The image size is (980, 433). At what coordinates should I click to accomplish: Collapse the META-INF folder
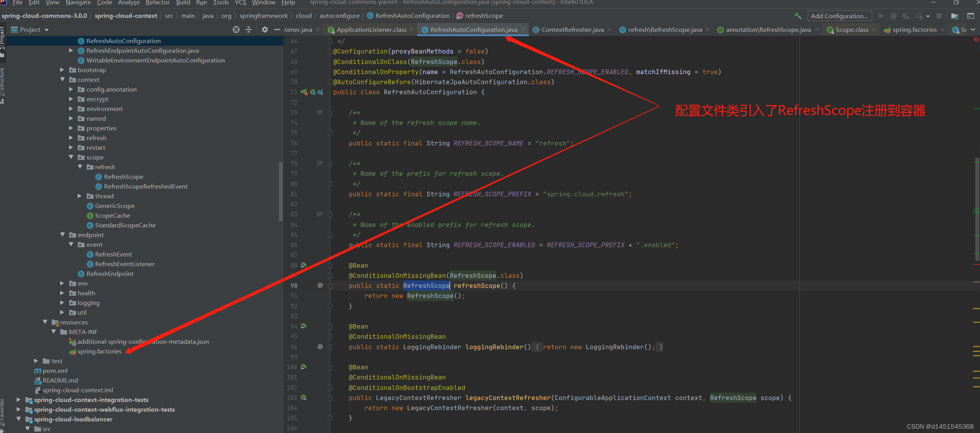point(54,332)
